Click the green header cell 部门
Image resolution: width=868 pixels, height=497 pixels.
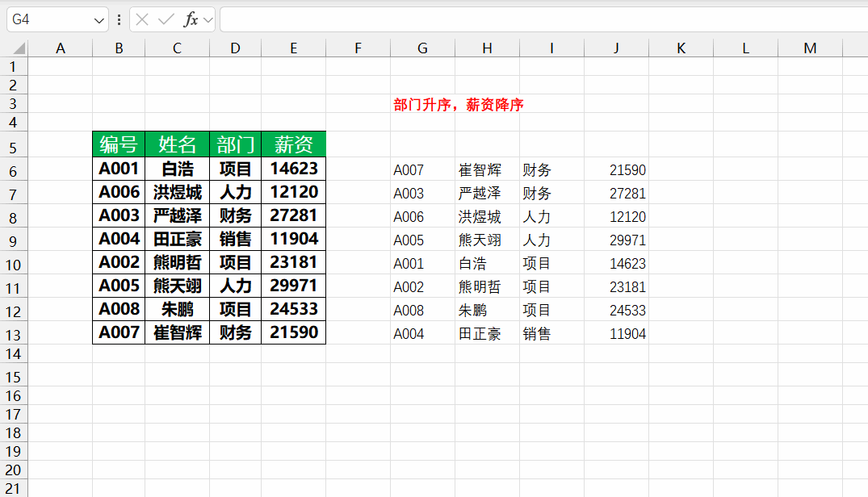tap(235, 144)
